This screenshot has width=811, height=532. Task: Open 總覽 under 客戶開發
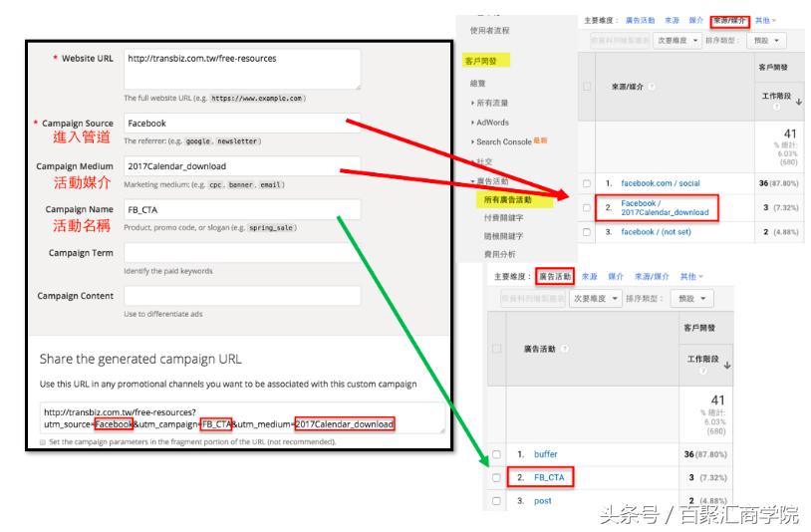tap(477, 84)
